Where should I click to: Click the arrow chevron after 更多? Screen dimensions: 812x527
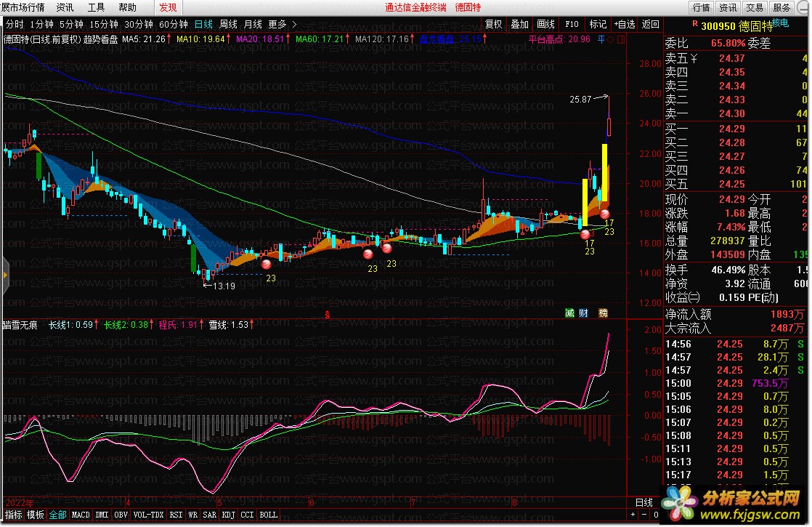[295, 25]
